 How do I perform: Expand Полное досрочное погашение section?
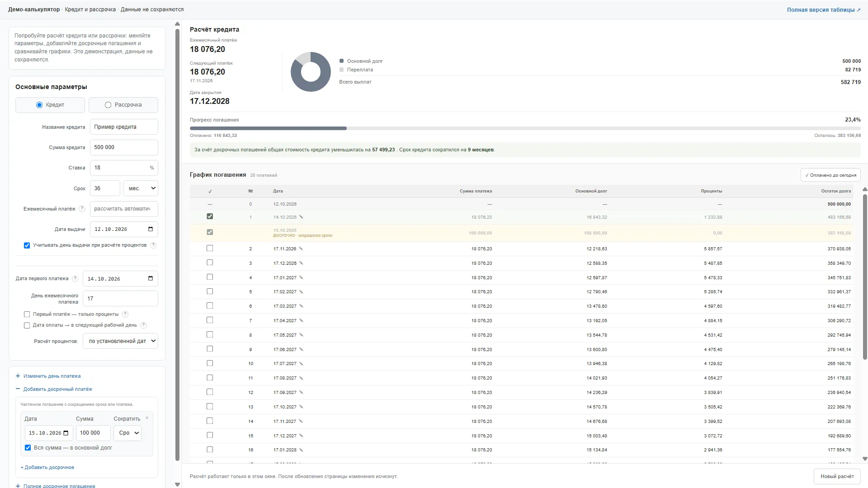pyautogui.click(x=55, y=486)
